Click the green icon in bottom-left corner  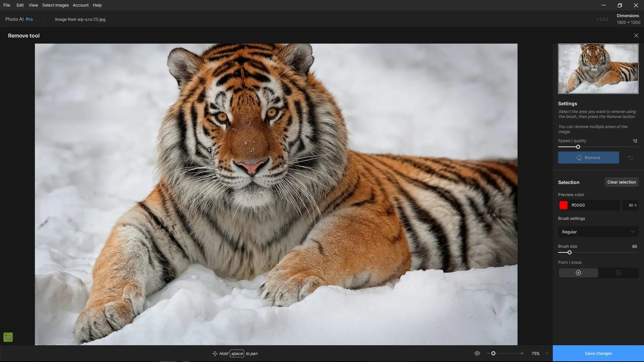click(8, 337)
